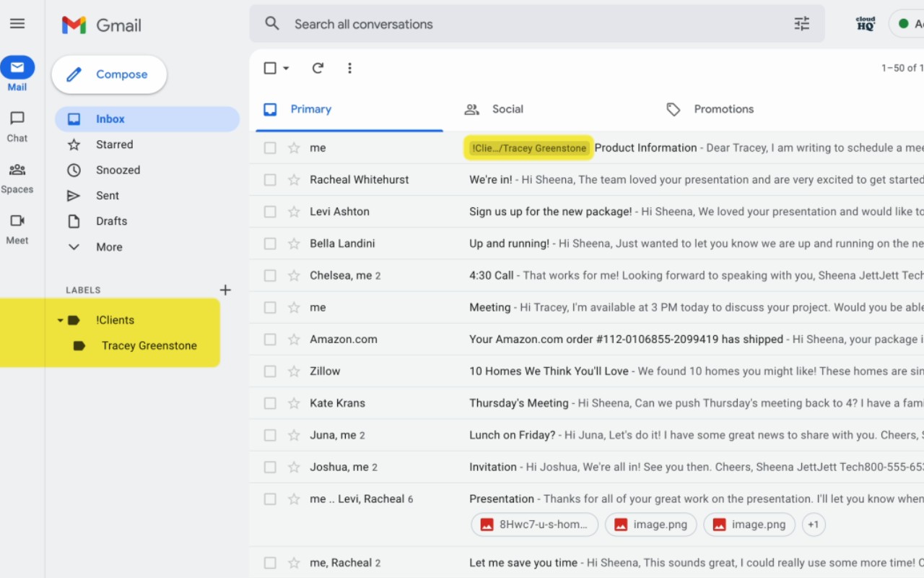Viewport: 924px width, 578px height.
Task: Star the Lunch on Friday email
Action: (294, 435)
